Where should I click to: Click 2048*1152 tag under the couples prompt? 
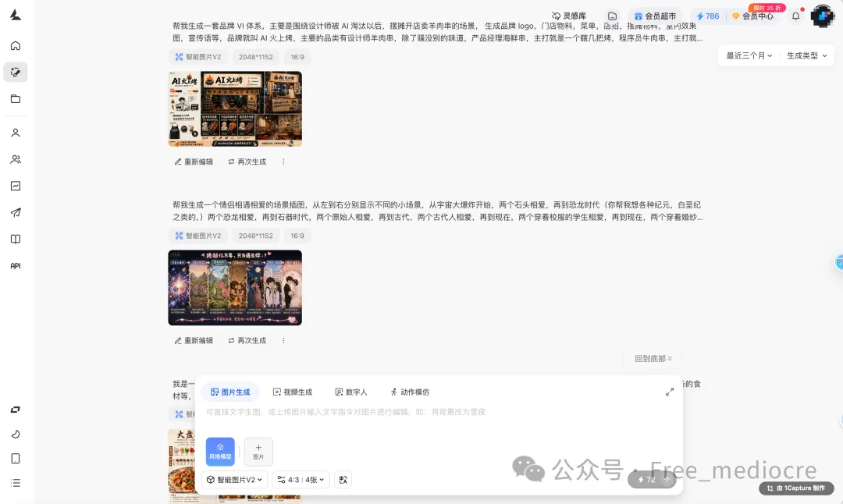pyautogui.click(x=256, y=236)
